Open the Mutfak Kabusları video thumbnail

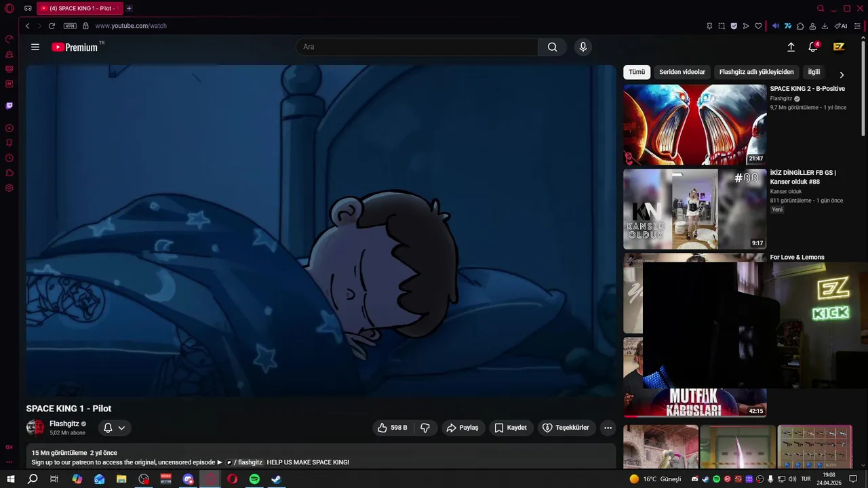click(694, 402)
